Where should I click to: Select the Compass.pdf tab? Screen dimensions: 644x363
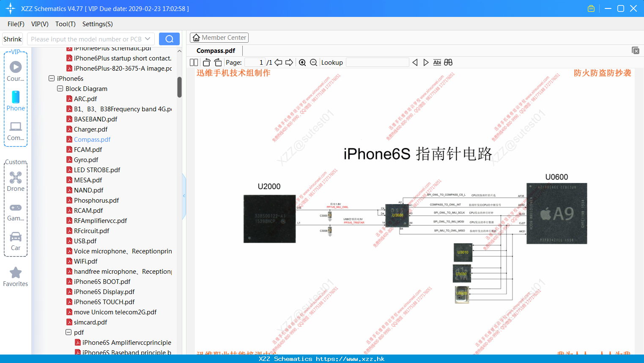216,50
